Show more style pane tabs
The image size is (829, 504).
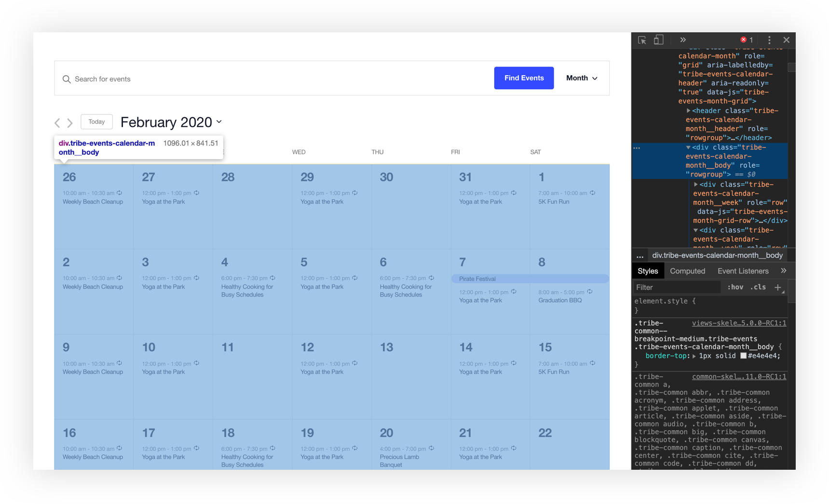[x=784, y=271]
